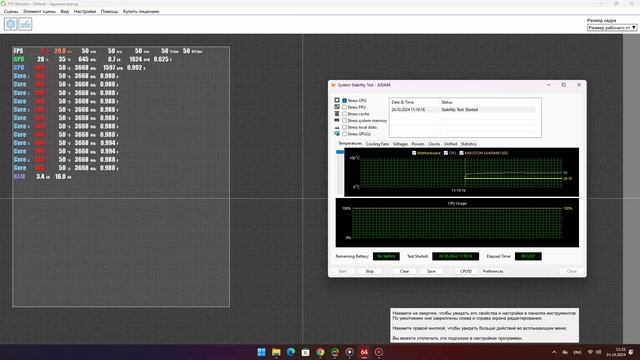The width and height of the screenshot is (640, 360).
Task: Click the ENG language indicator
Action: tap(578, 352)
